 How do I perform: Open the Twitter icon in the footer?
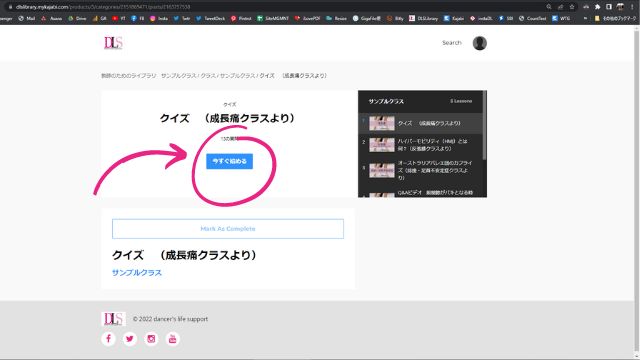click(x=130, y=339)
